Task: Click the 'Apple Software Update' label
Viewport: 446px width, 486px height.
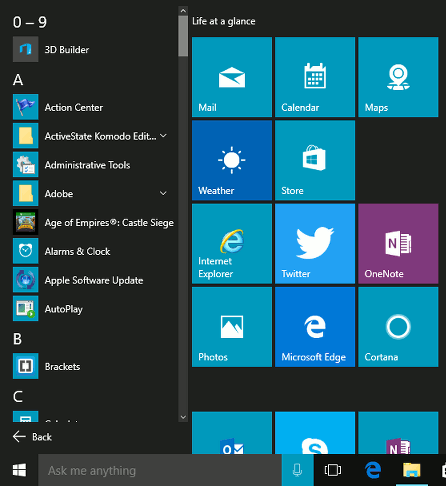Action: coord(94,280)
